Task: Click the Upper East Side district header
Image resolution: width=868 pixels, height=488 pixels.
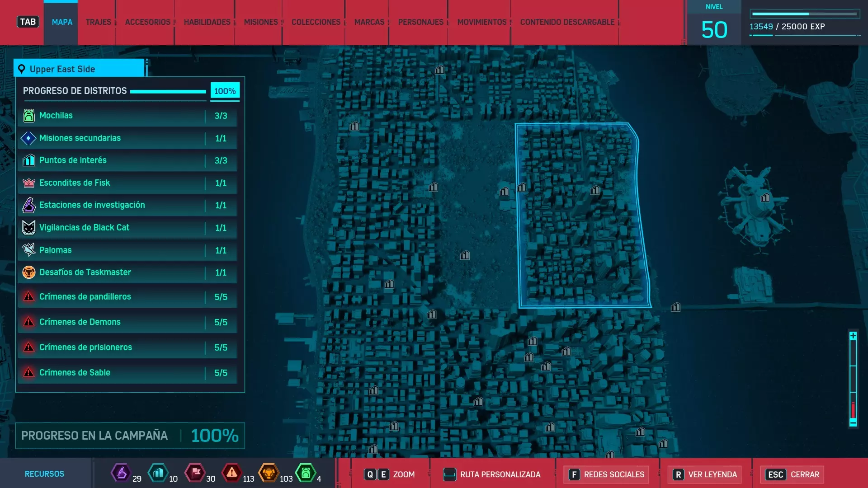Action: (x=79, y=69)
